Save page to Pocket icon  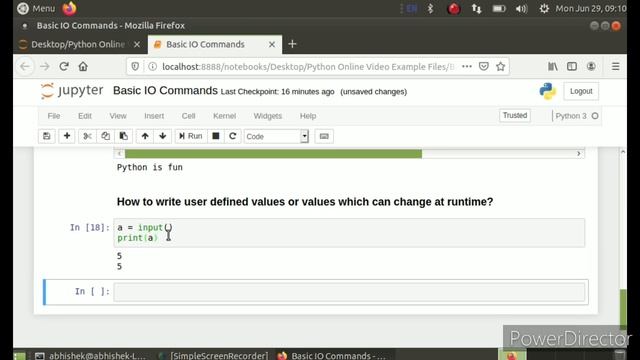[x=484, y=67]
